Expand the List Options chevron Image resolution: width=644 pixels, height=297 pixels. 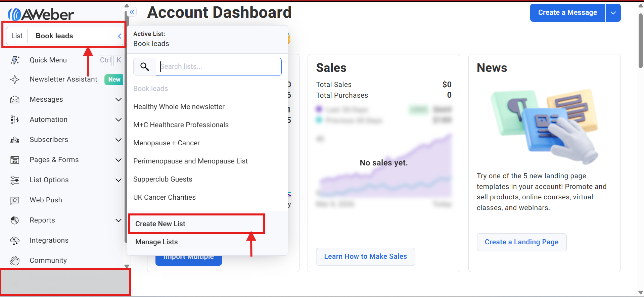(119, 180)
